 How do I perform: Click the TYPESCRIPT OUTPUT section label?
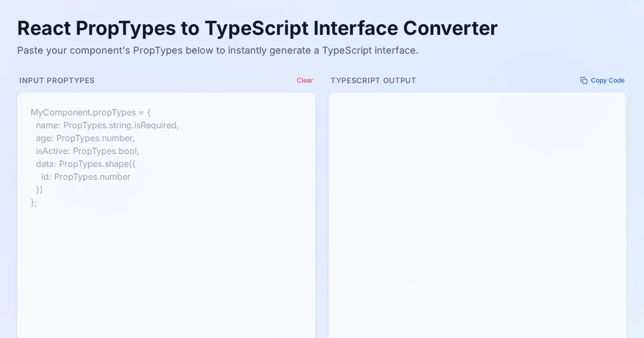coord(374,80)
